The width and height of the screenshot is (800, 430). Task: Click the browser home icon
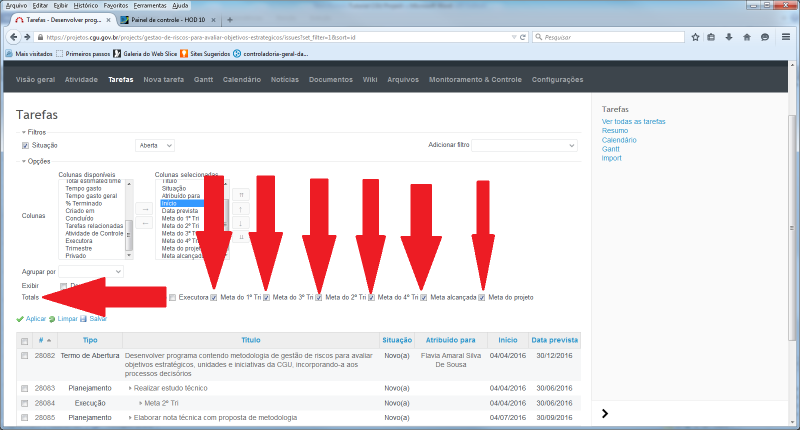coord(746,37)
